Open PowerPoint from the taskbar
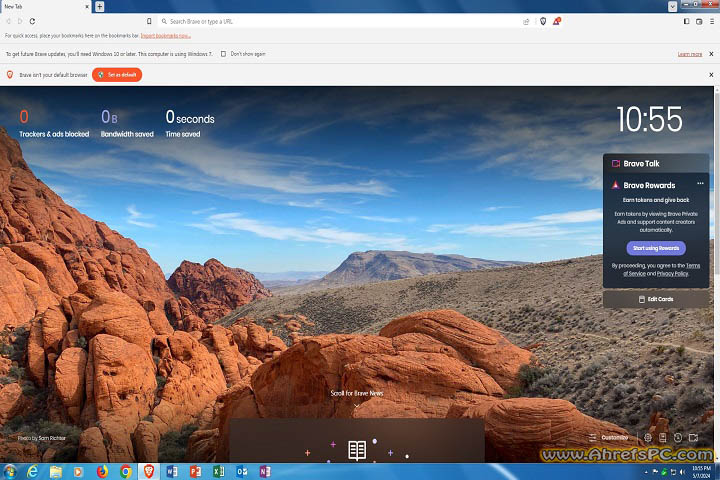Image resolution: width=720 pixels, height=480 pixels. [x=195, y=472]
